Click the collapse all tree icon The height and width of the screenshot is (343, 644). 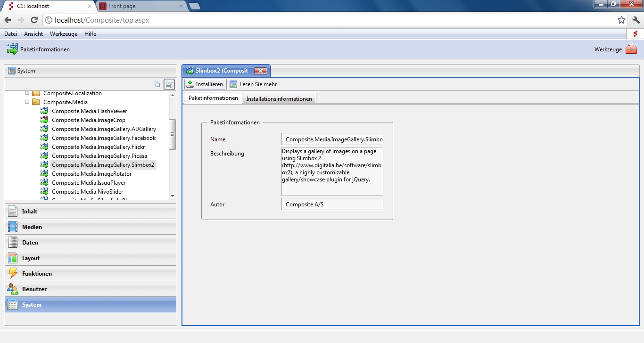[157, 84]
